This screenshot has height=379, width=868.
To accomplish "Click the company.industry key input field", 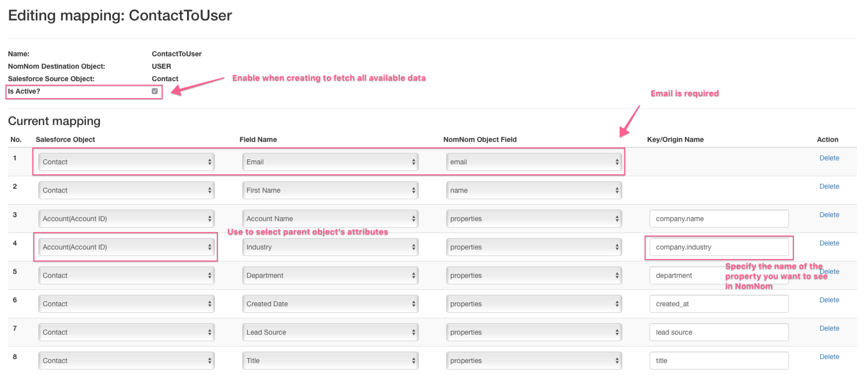I will (719, 247).
